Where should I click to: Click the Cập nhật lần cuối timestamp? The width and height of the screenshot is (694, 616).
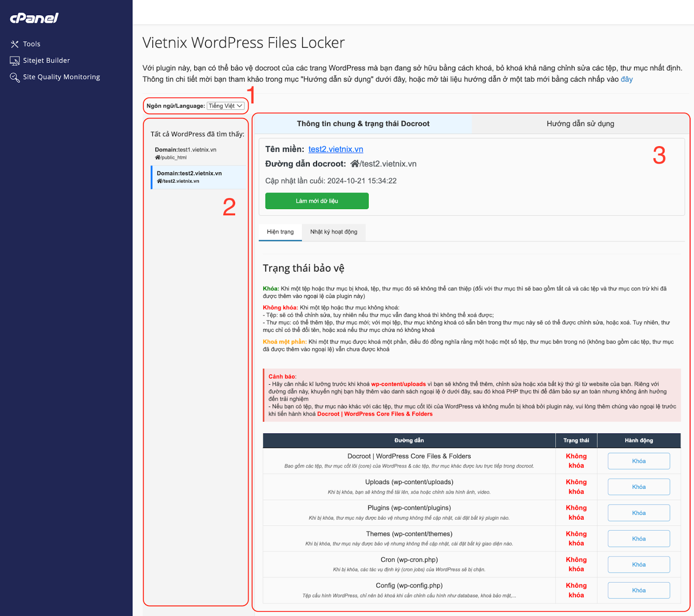coord(331,181)
